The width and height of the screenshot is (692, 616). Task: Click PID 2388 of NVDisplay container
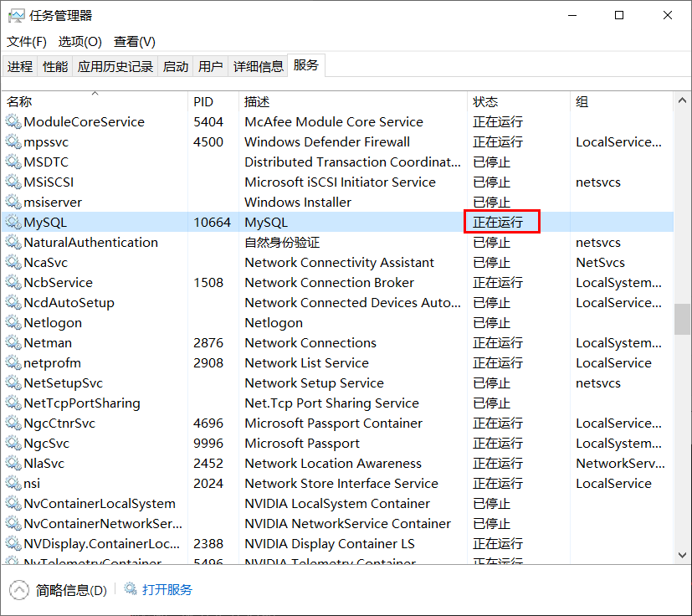[208, 543]
